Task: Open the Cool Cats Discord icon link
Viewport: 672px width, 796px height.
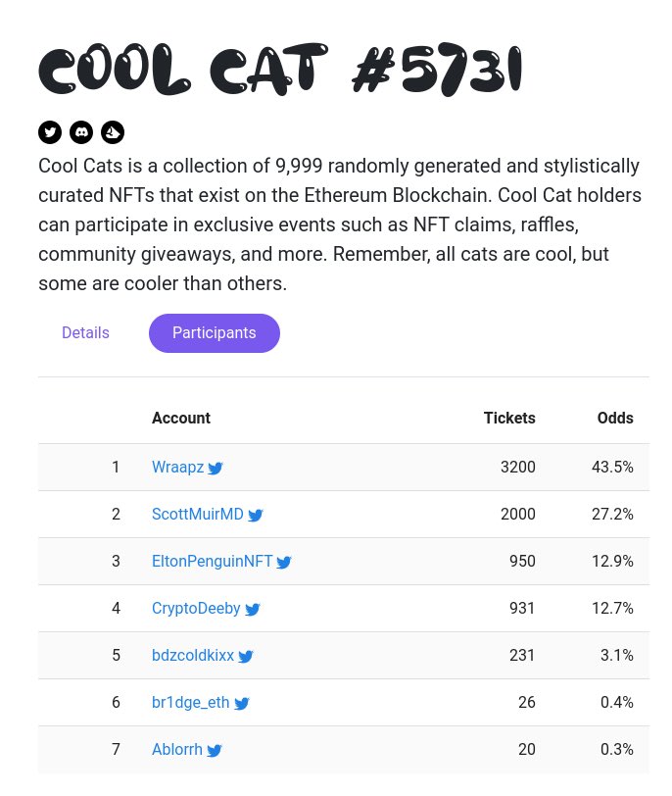Action: tap(81, 132)
